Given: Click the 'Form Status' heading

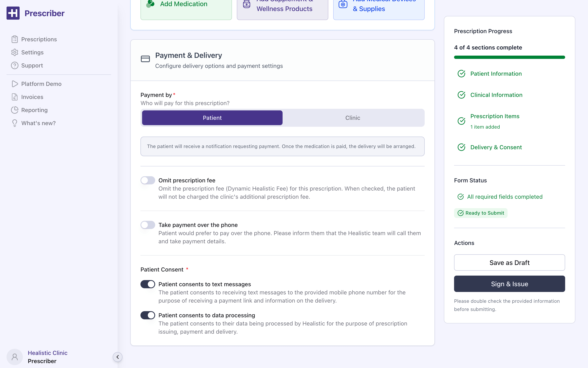Looking at the screenshot, I should (470, 180).
